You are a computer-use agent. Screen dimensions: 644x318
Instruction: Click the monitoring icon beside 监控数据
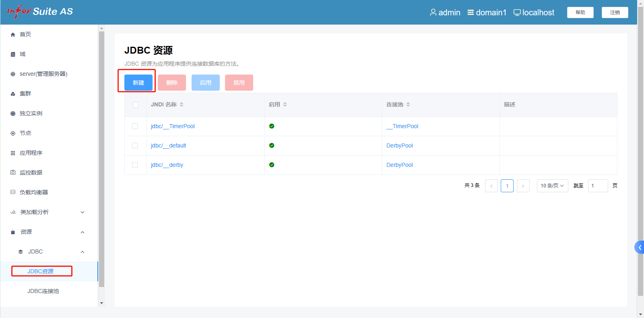[x=13, y=173]
